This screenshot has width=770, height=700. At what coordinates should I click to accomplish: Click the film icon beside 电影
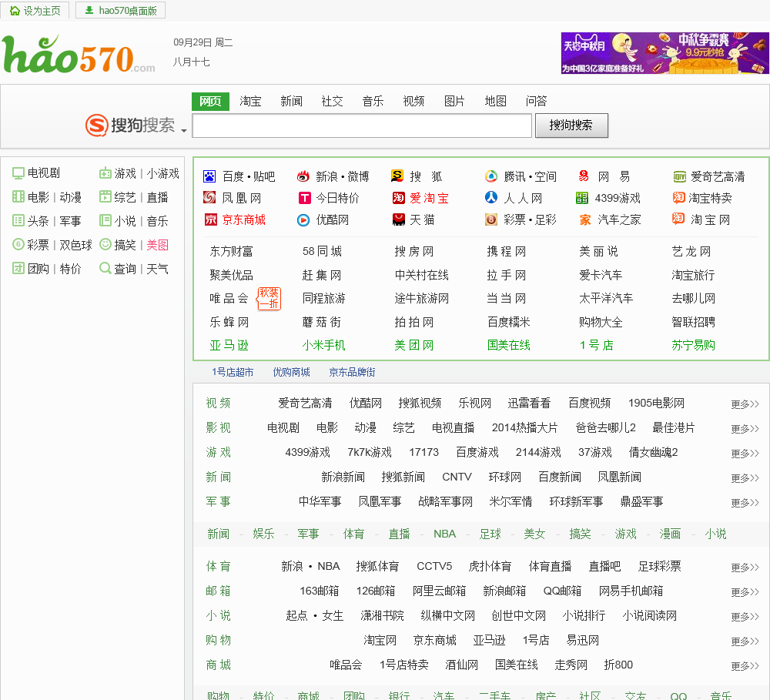click(18, 196)
